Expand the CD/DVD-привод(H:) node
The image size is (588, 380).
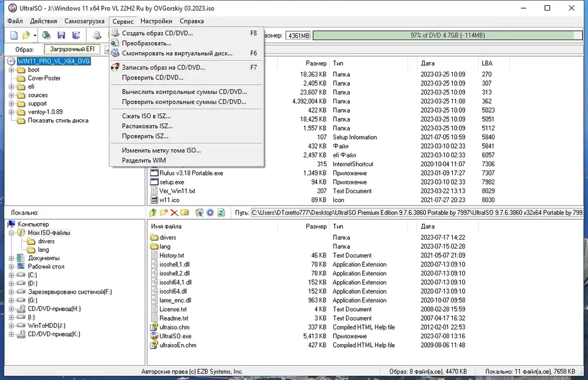click(x=11, y=309)
